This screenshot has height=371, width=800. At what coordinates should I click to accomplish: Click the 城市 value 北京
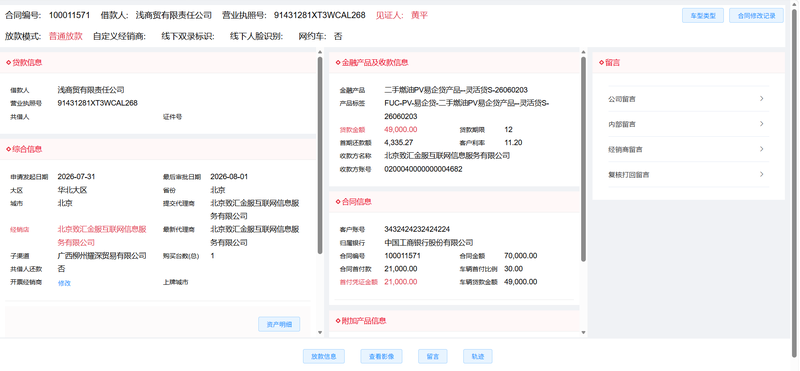coord(65,203)
